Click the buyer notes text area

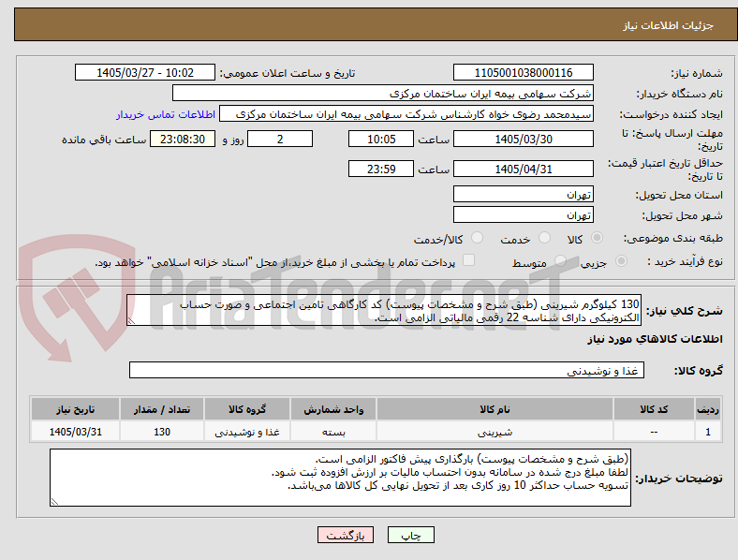click(x=340, y=478)
